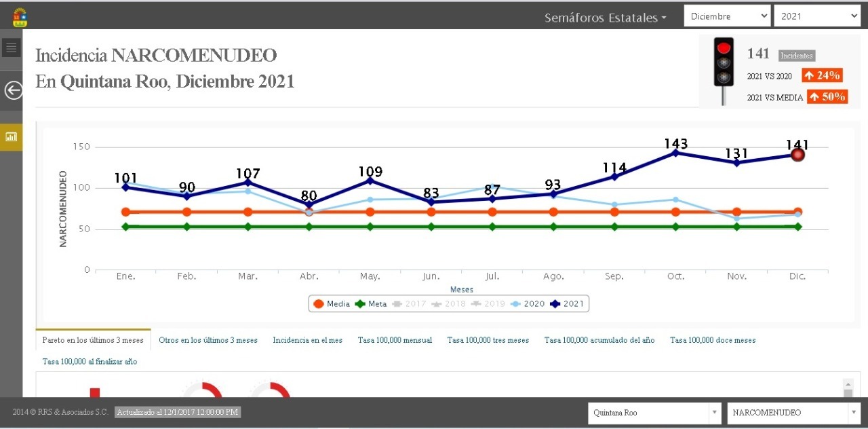Click the red traffic light icon
The image size is (868, 429).
tap(724, 62)
